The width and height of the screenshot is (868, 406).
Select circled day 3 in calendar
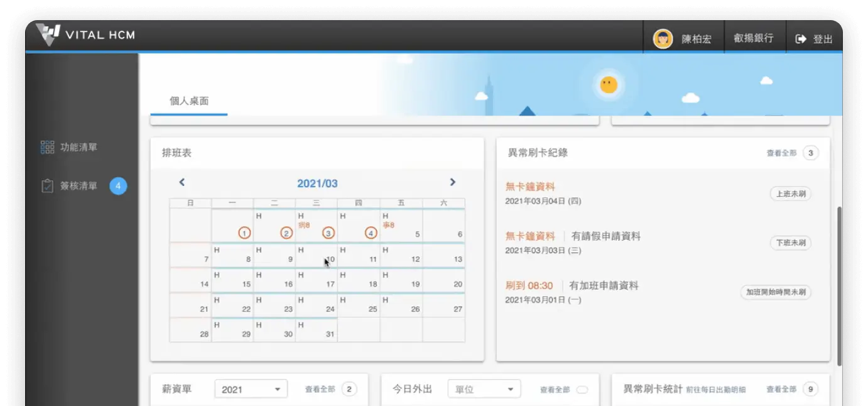[x=328, y=233]
